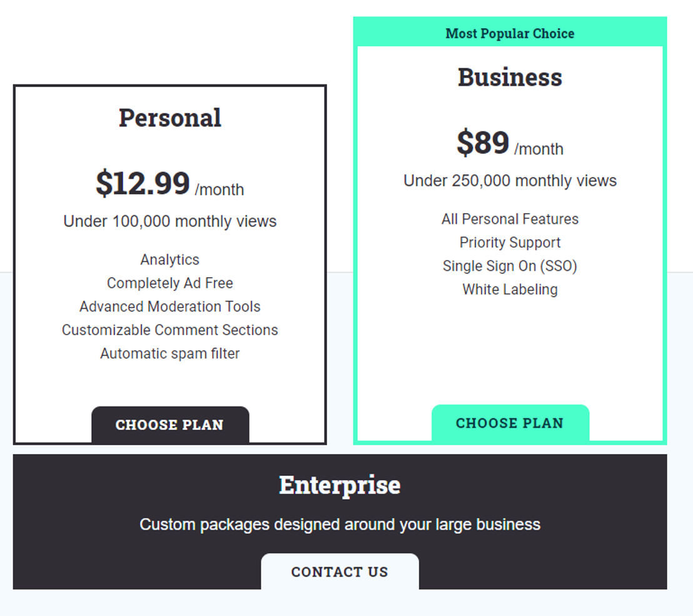
Task: Click Customizable Comment Sections feature
Action: (170, 330)
